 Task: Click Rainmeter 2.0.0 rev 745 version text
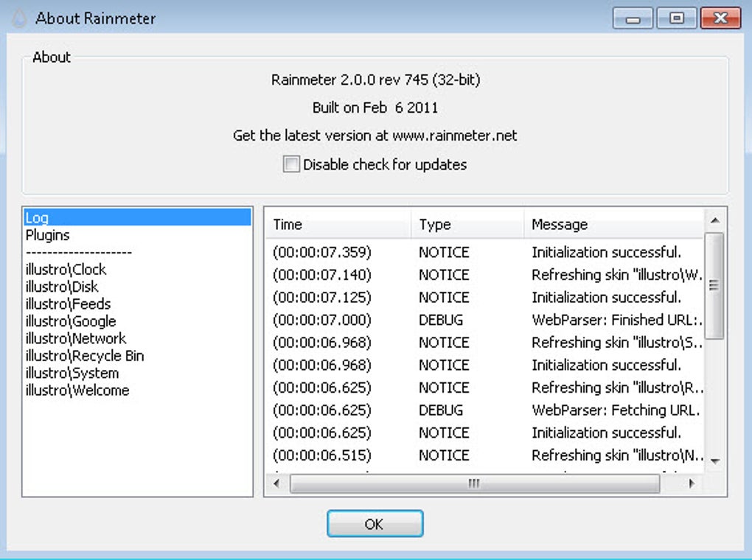(x=375, y=80)
